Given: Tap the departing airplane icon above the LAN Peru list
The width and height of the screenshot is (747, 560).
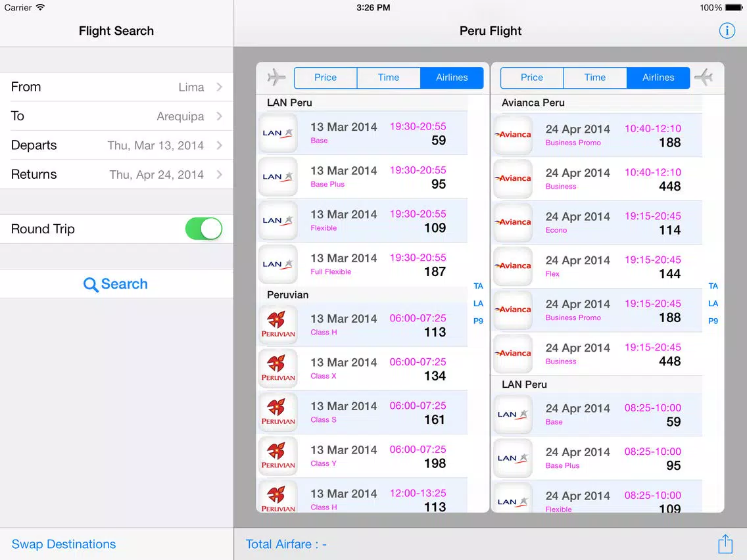Looking at the screenshot, I should [276, 77].
